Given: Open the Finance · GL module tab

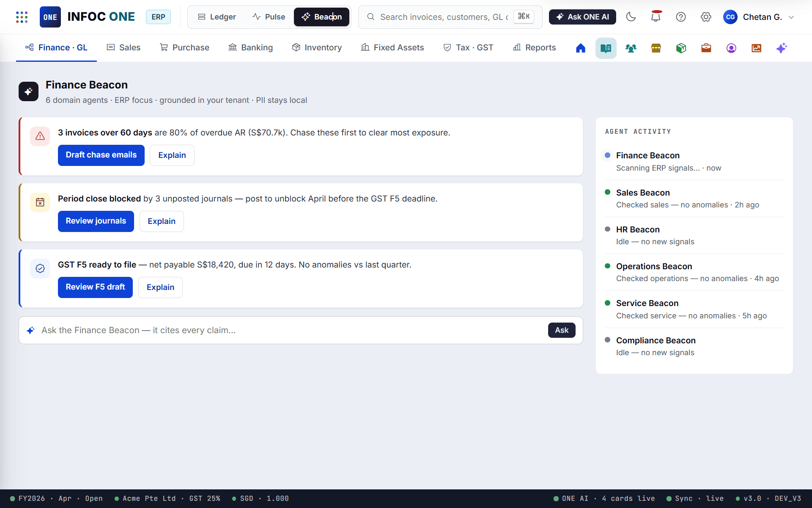Looking at the screenshot, I should click(x=56, y=48).
